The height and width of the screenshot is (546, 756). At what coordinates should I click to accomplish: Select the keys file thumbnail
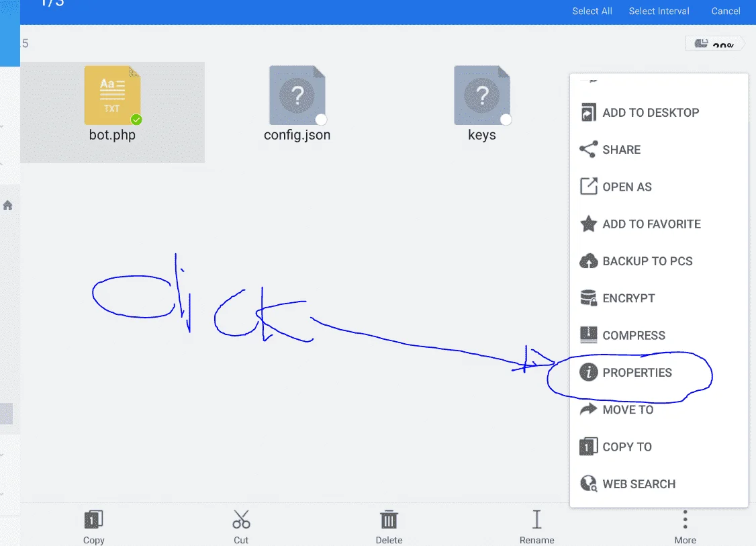[x=482, y=95]
